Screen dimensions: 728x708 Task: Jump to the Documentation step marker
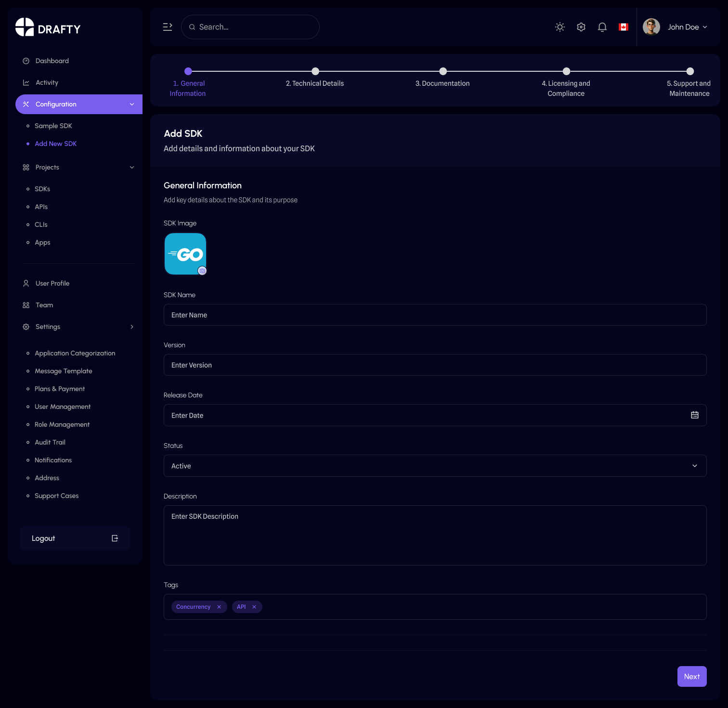coord(442,72)
